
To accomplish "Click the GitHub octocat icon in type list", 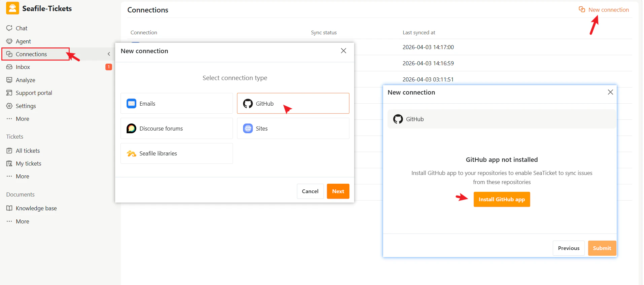I will pos(248,104).
